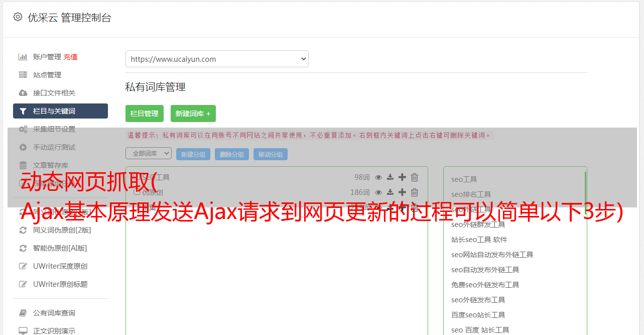Viewport: 644px width, 335px height.
Task: Click the trash icon in the 98词 row
Action: click(x=415, y=177)
